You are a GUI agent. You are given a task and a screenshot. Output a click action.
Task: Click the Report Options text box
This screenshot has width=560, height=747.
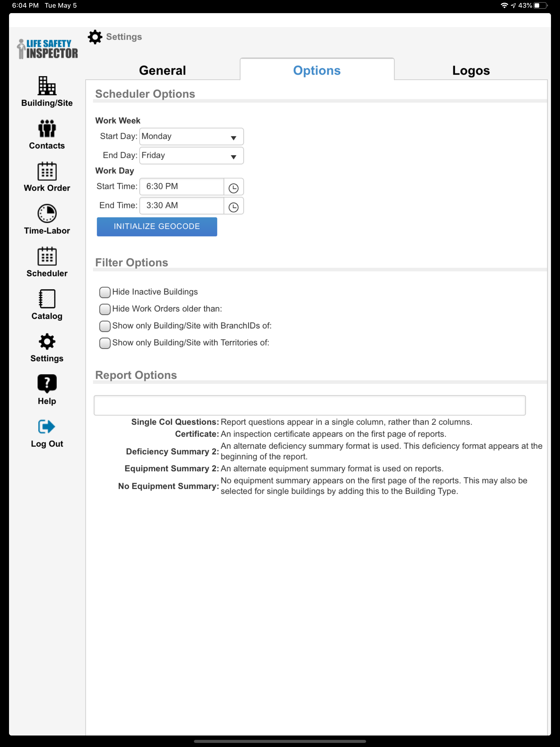[309, 405]
